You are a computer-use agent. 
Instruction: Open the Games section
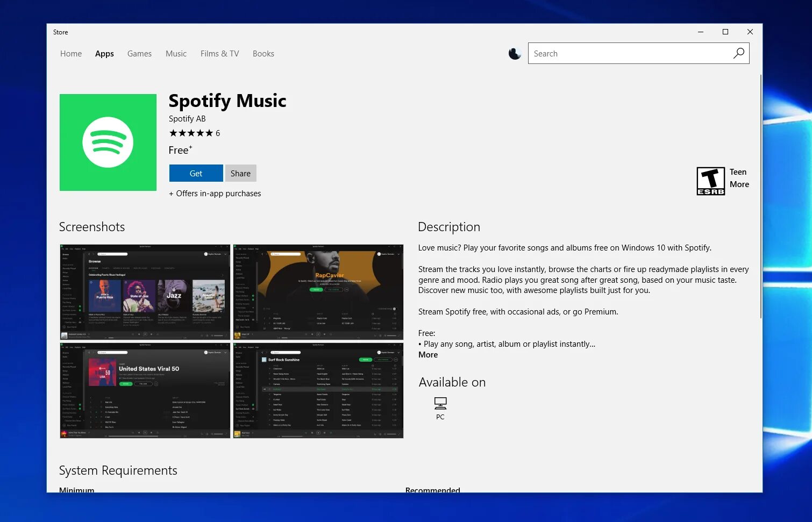coord(139,53)
